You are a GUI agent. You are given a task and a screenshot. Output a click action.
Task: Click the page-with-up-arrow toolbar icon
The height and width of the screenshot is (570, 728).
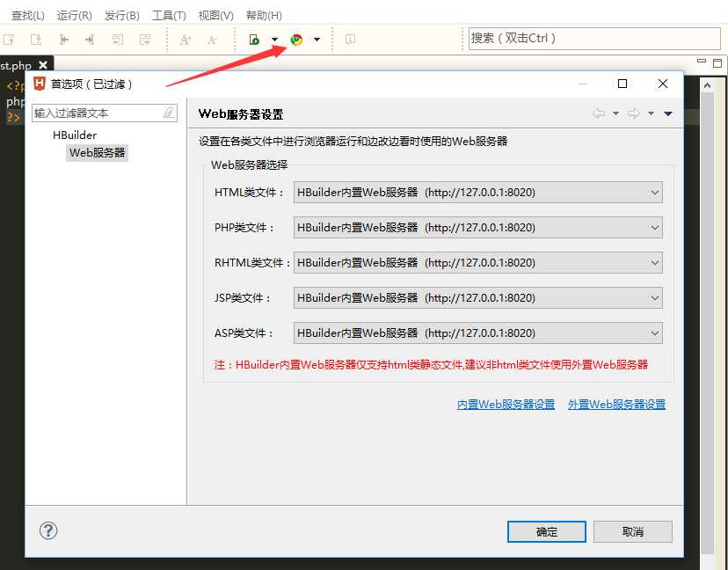coord(9,40)
